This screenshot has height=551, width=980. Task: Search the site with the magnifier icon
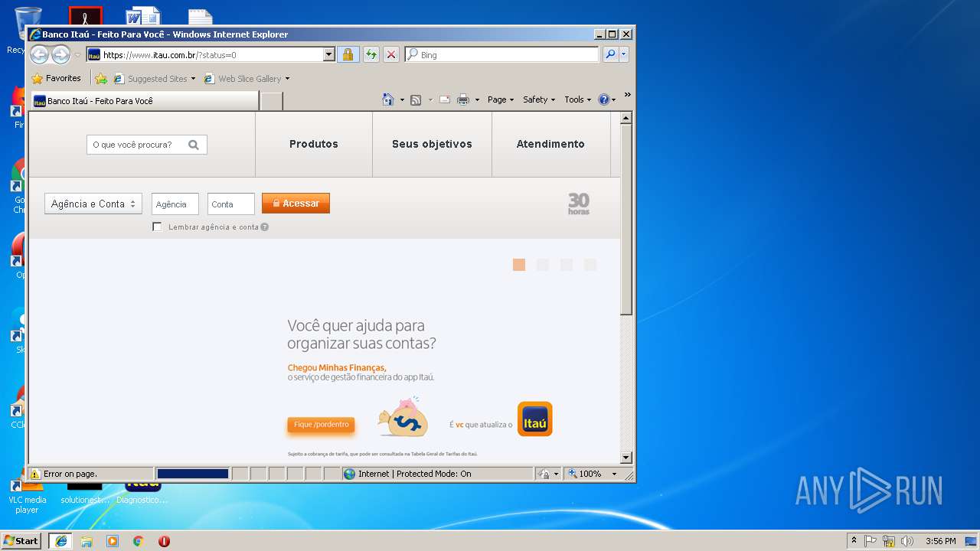pyautogui.click(x=194, y=145)
